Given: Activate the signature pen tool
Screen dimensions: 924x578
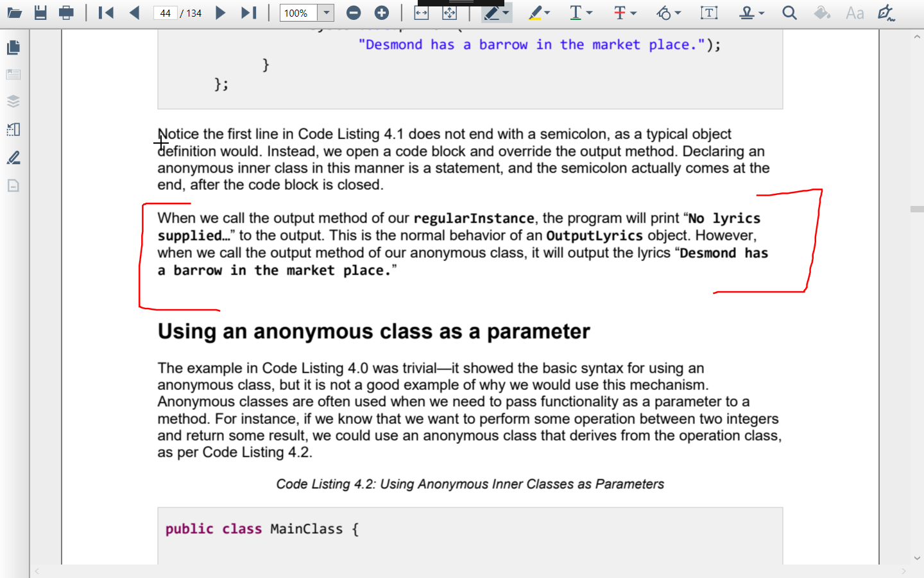Looking at the screenshot, I should click(886, 13).
